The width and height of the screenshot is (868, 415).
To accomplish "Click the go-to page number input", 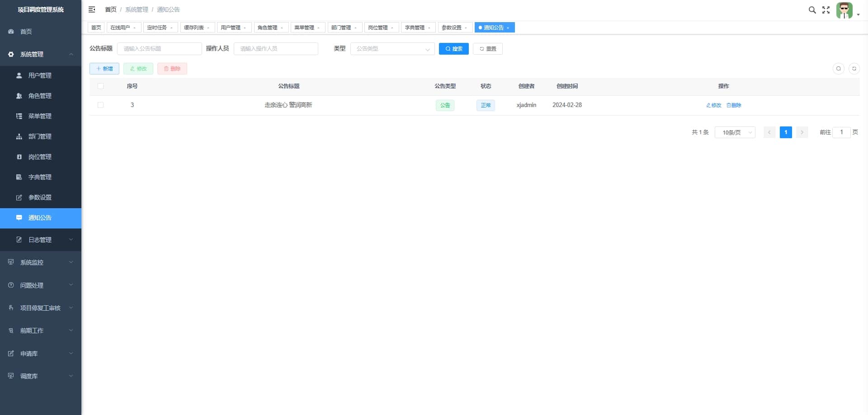I will [841, 132].
